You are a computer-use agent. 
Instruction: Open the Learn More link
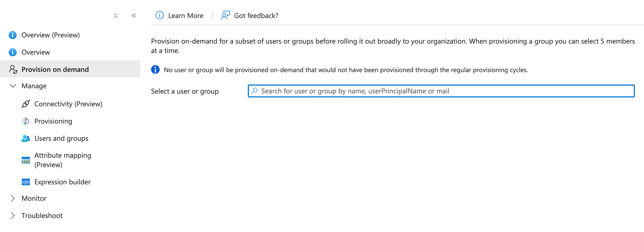[185, 16]
